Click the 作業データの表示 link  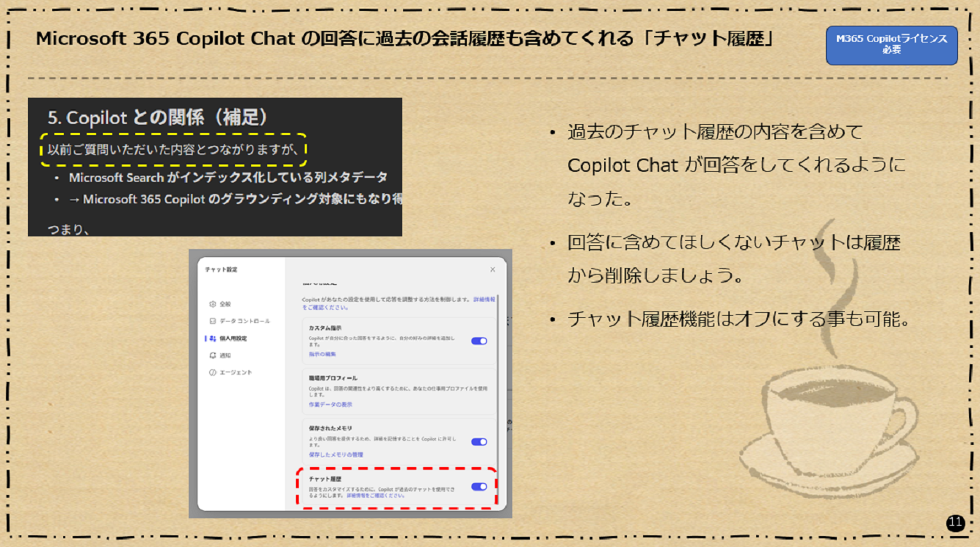coord(331,403)
